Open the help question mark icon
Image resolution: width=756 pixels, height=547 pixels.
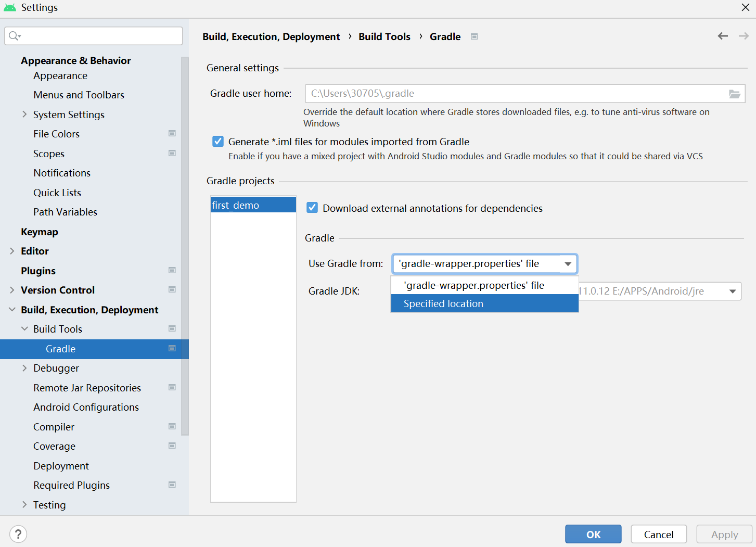(x=18, y=534)
